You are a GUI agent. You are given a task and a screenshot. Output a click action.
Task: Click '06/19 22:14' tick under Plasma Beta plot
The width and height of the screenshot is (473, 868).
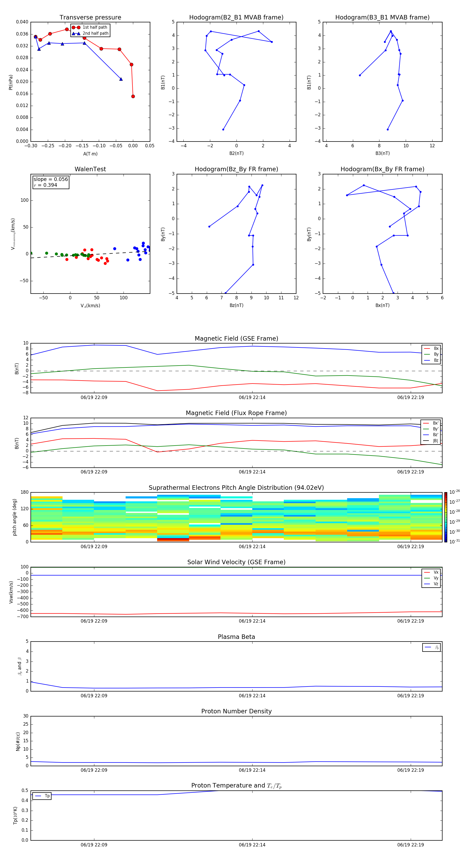coord(252,696)
